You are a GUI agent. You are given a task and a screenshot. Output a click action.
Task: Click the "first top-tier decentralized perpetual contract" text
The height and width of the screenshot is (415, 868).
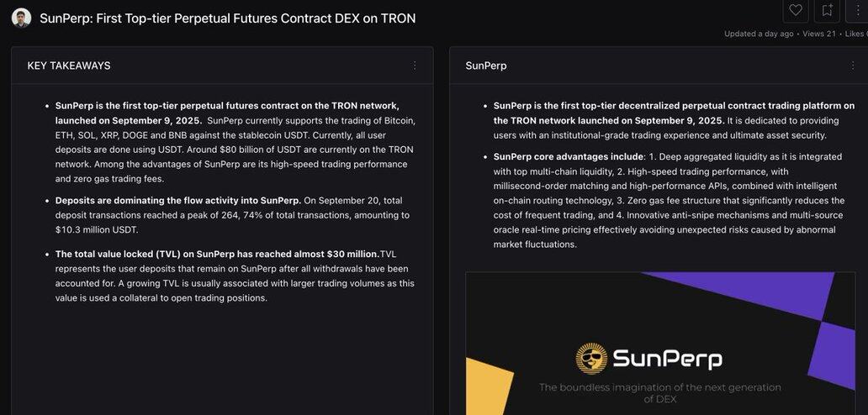click(x=673, y=106)
